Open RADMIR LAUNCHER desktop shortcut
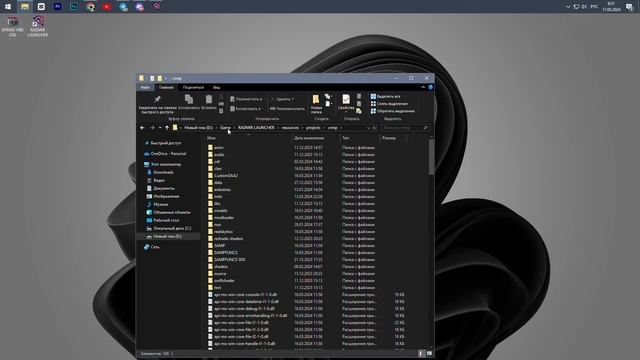The width and height of the screenshot is (640, 360). pos(38,27)
